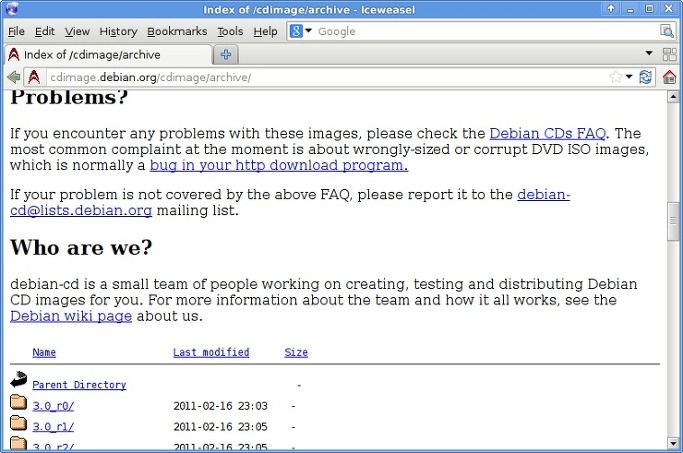Image resolution: width=683 pixels, height=453 pixels.
Task: Click the Iceweasel window menu icon in title bar
Action: (x=12, y=9)
